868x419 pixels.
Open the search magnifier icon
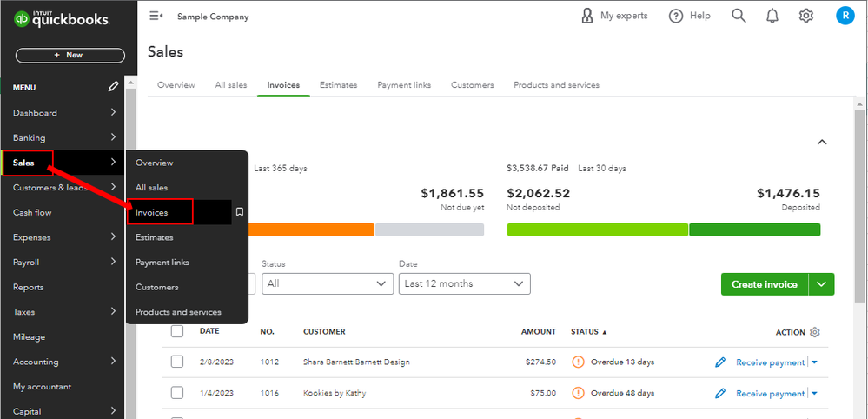[x=739, y=16]
